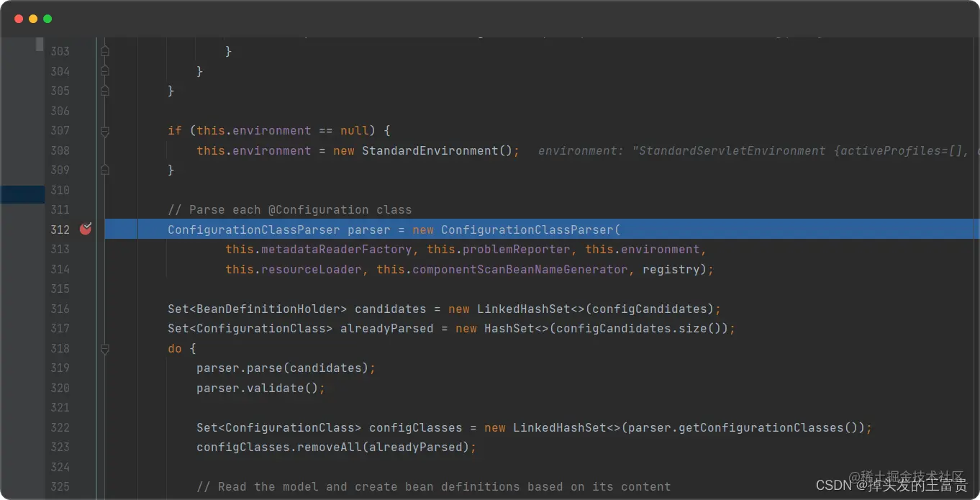Click LinkedHashSet<>(configCandidates) on line 316
The width and height of the screenshot is (980, 500).
pyautogui.click(x=596, y=309)
